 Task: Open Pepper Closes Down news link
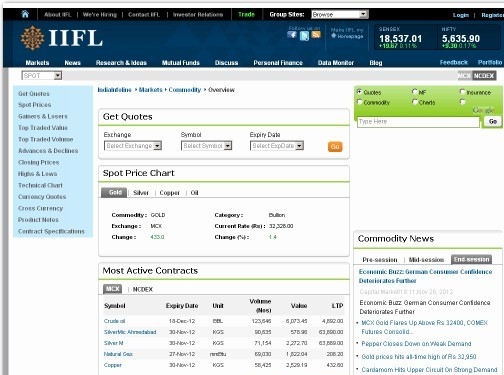(416, 344)
